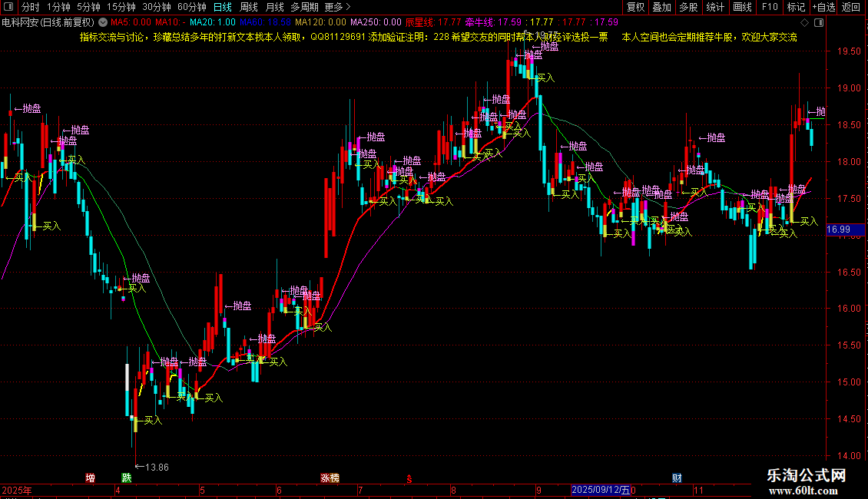Click the green 跌 event marker
The image size is (868, 499).
click(x=127, y=478)
